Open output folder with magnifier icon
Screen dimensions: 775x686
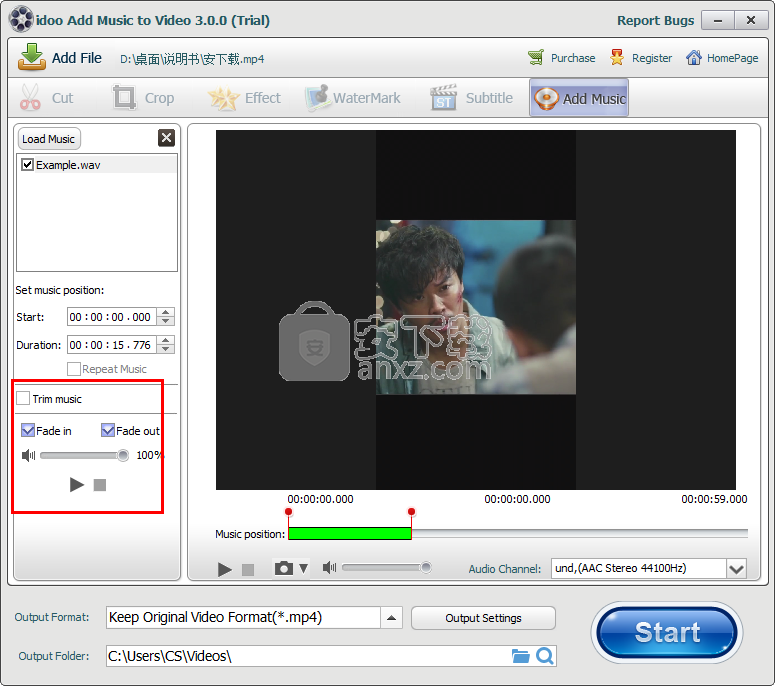(545, 656)
